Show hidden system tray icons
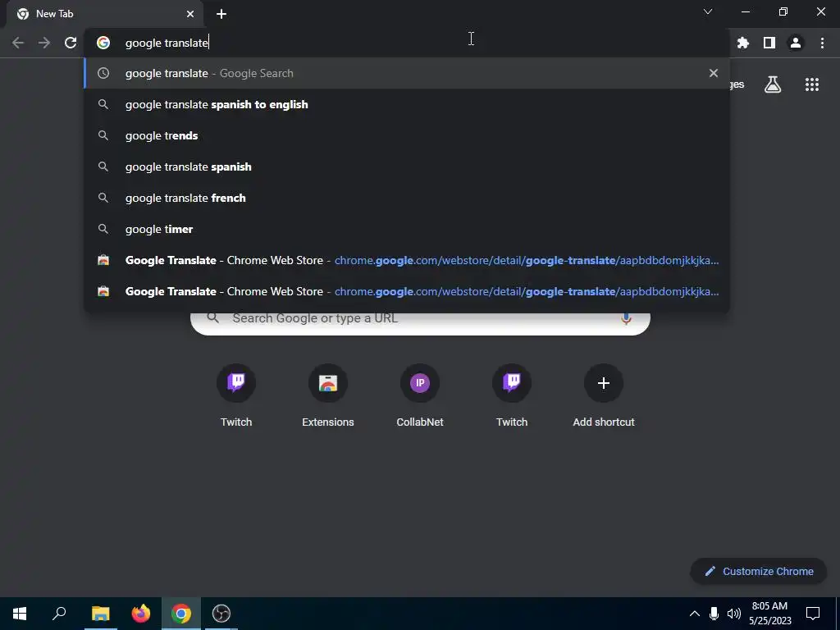This screenshot has height=630, width=840. click(x=694, y=614)
